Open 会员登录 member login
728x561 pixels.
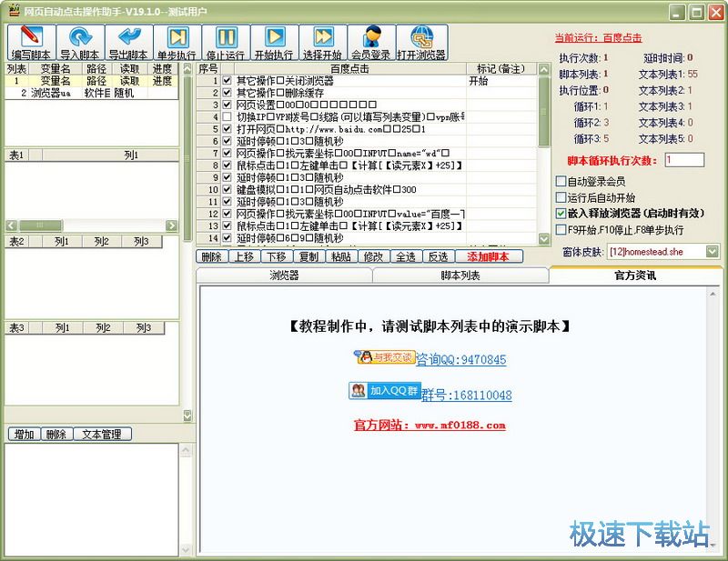(371, 43)
